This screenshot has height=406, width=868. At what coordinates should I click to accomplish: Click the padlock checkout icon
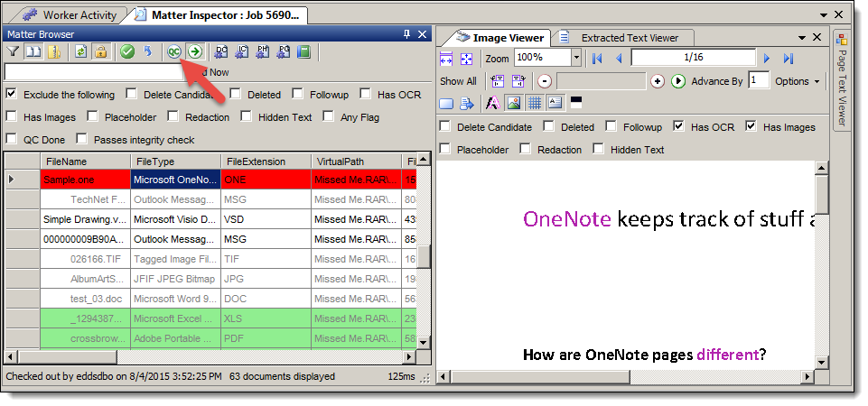pos(99,52)
